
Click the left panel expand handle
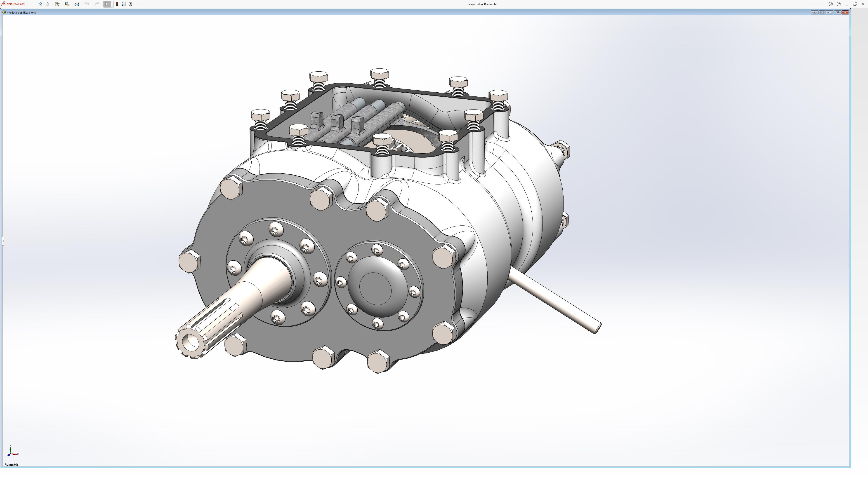[x=3, y=241]
